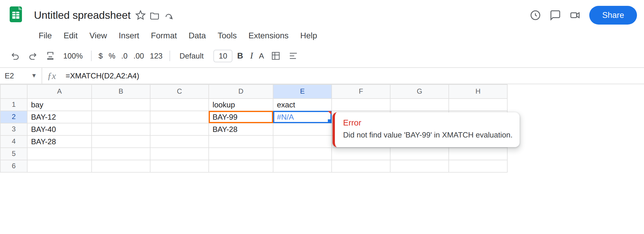Select the #N/A error cell
This screenshot has height=234, width=644.
(x=302, y=117)
